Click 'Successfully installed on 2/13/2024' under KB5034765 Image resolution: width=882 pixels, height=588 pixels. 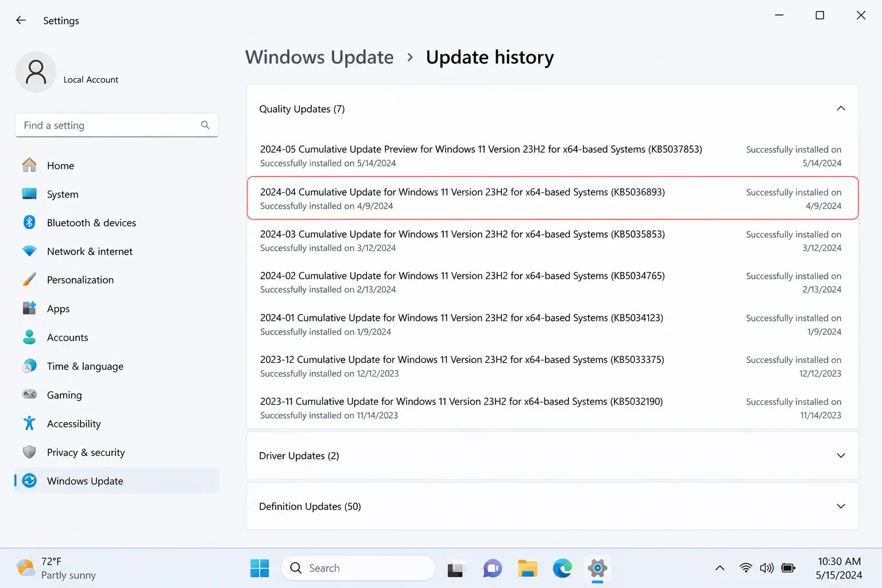[328, 289]
